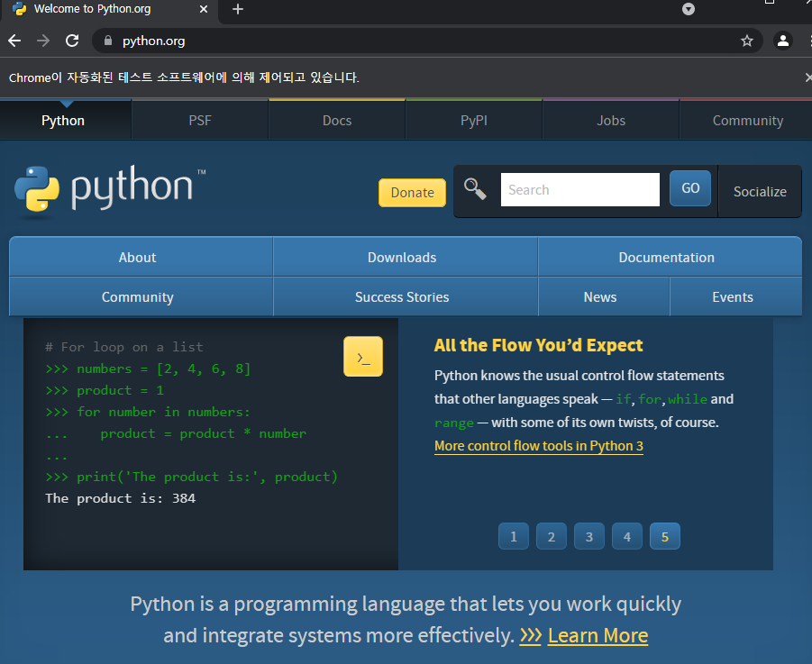Click the yellow Donate button
812x664 pixels.
[412, 193]
